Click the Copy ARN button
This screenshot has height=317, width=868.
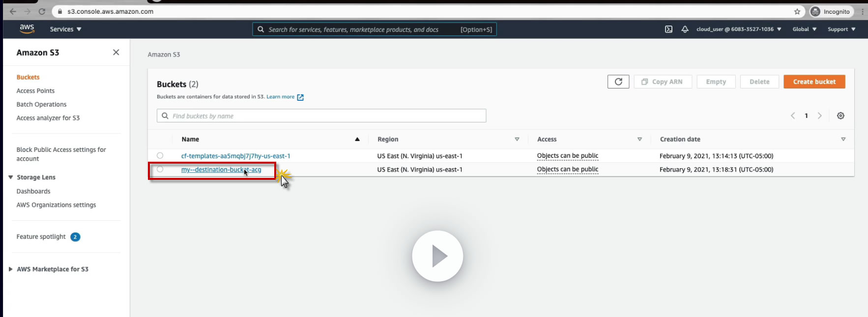coord(663,82)
